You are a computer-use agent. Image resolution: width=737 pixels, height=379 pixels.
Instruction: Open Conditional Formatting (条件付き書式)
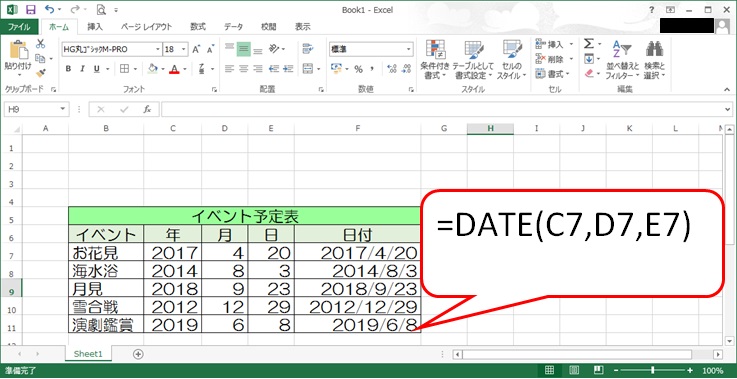(x=435, y=60)
